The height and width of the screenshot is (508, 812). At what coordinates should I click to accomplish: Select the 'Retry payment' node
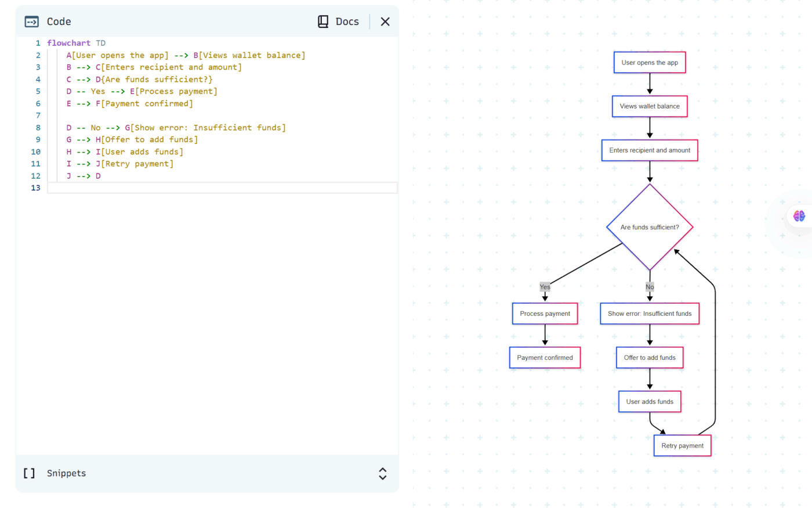coord(682,446)
